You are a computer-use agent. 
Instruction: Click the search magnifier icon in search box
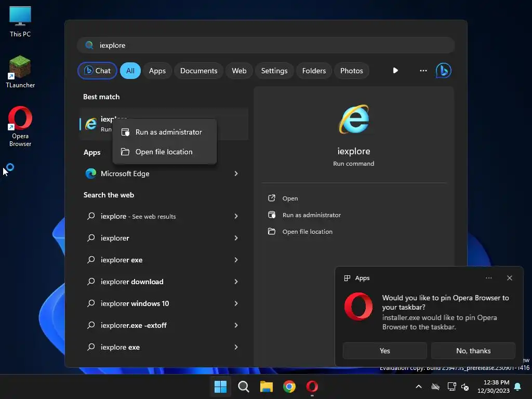[89, 45]
